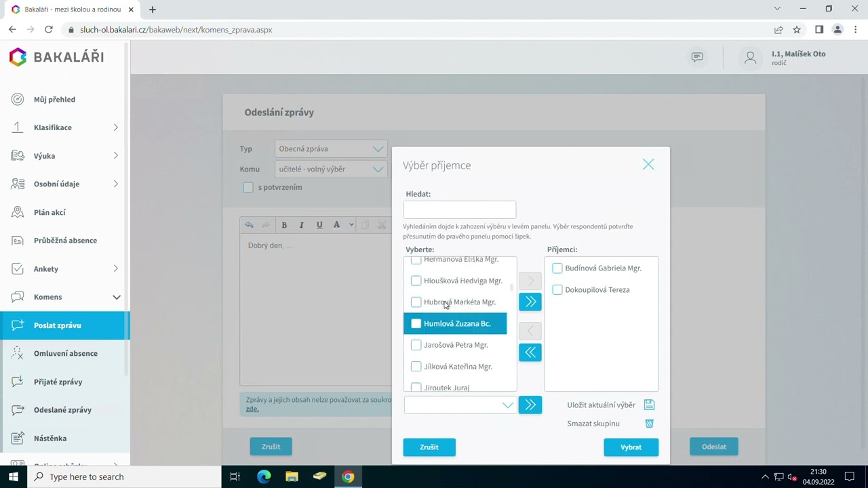This screenshot has height=488, width=868.
Task: Open the messages speech bubble icon in header
Action: click(x=697, y=57)
